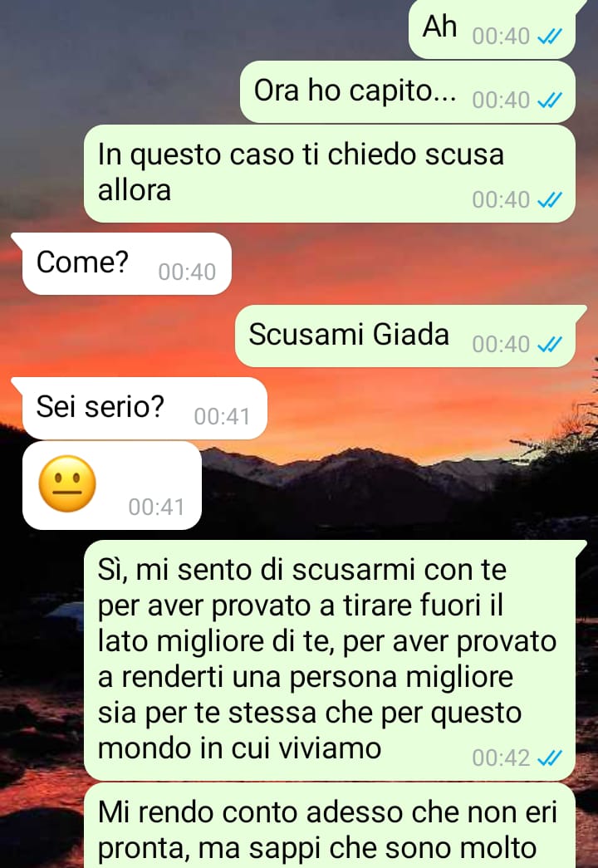The width and height of the screenshot is (598, 868).
Task: Tap 00:40 timestamp next to 'Scusami Giada'
Action: (501, 345)
